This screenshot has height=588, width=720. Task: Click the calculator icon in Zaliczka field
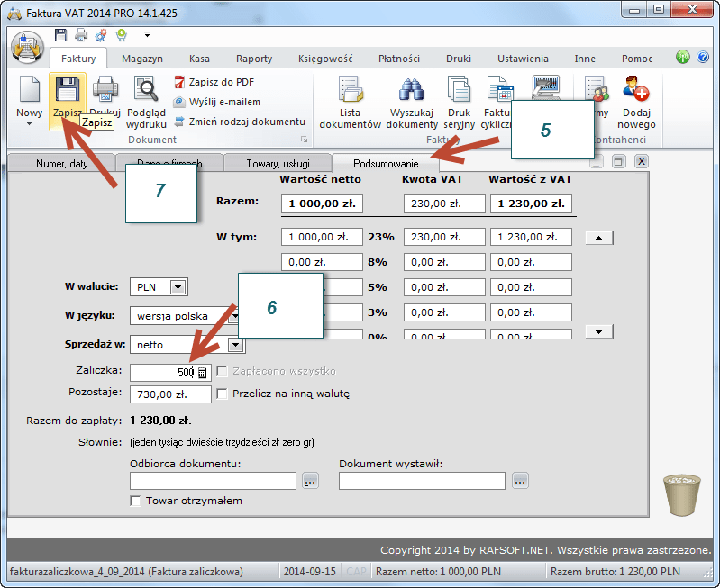tap(202, 372)
